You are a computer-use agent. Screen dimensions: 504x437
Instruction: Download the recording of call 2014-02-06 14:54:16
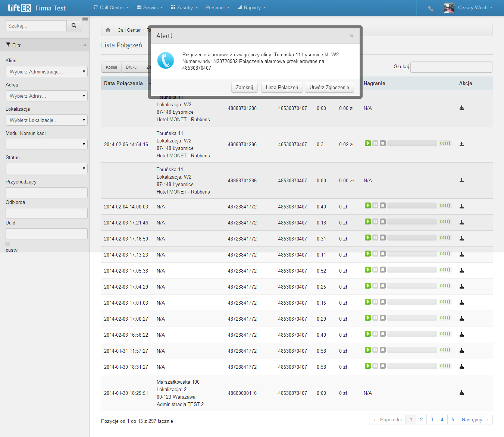point(461,144)
